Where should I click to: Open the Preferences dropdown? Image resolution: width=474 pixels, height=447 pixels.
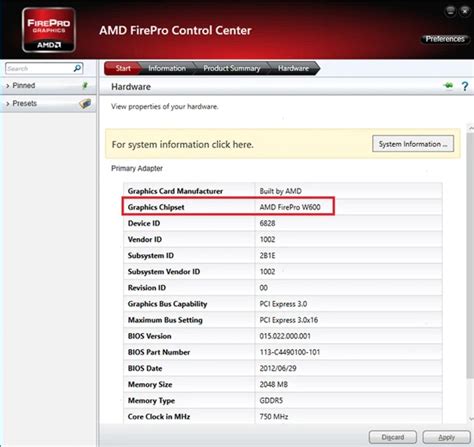pos(445,39)
